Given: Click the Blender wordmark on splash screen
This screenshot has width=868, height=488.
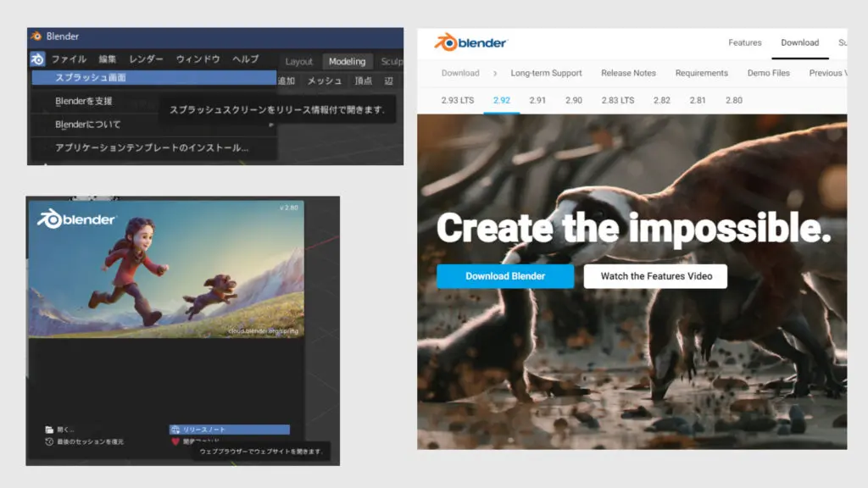Looking at the screenshot, I should point(75,219).
